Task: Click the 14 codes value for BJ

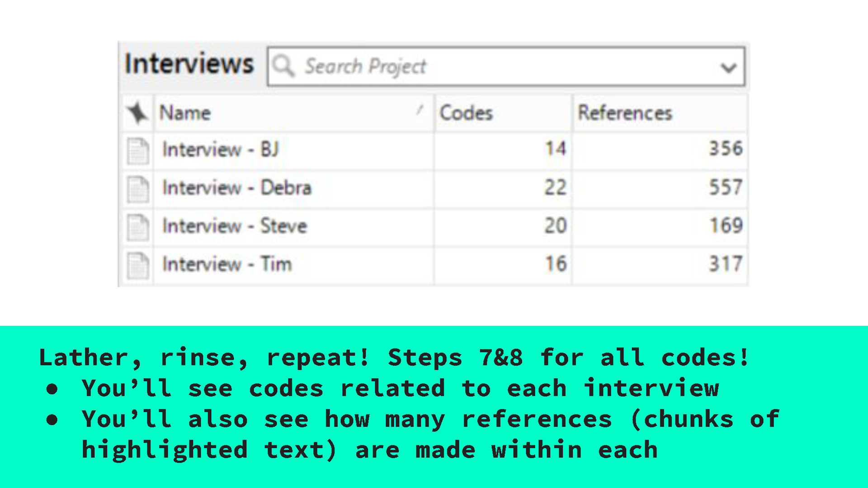Action: [x=555, y=149]
